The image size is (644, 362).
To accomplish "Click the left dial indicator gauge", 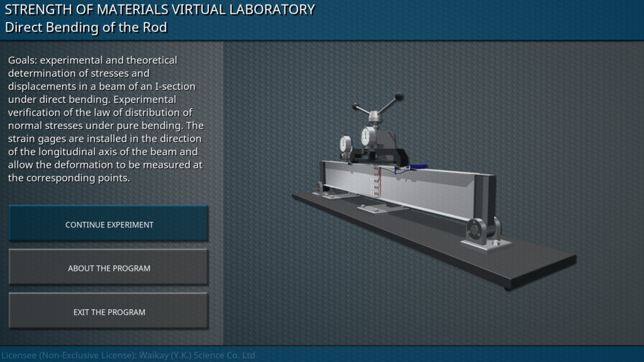I will coord(346,144).
